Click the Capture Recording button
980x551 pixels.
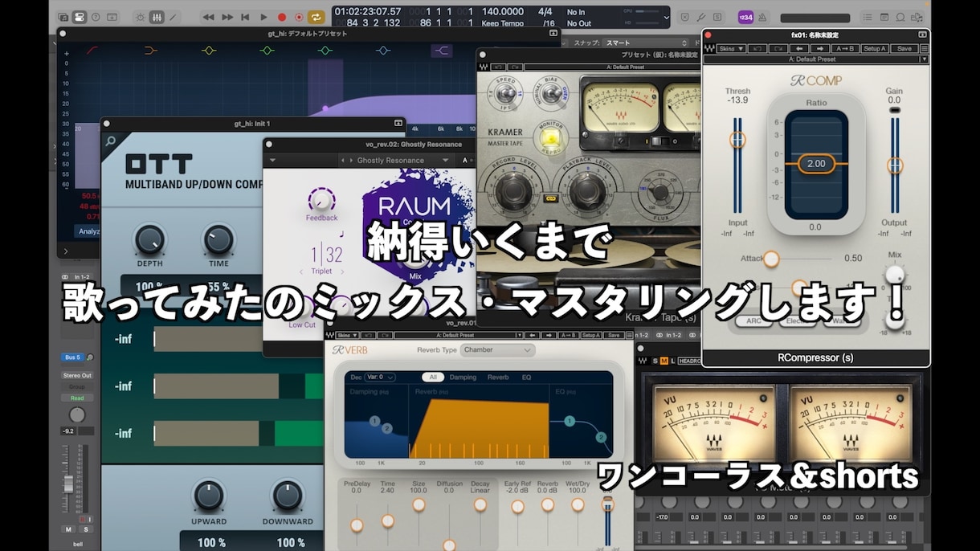click(x=299, y=17)
